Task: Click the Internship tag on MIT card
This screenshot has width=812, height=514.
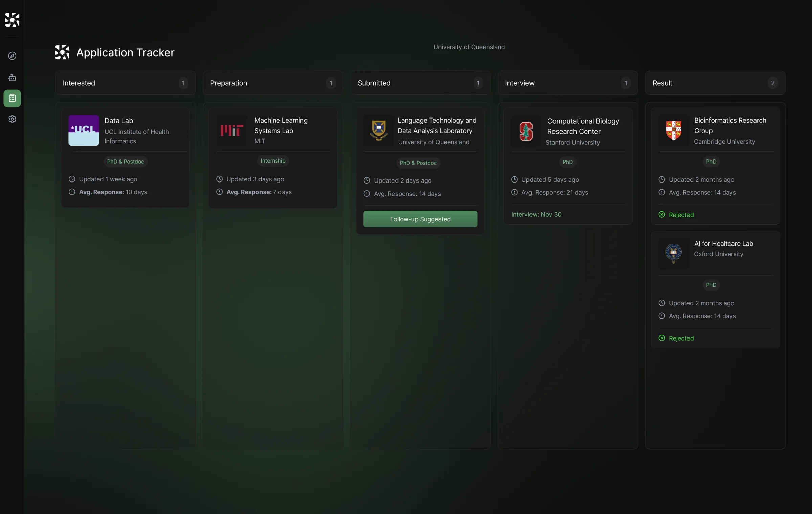Action: [273, 161]
